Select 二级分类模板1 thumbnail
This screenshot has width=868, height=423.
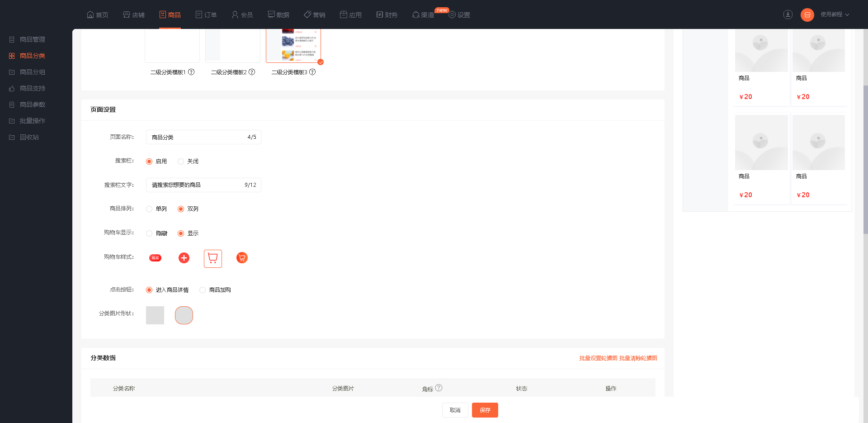[x=172, y=45]
